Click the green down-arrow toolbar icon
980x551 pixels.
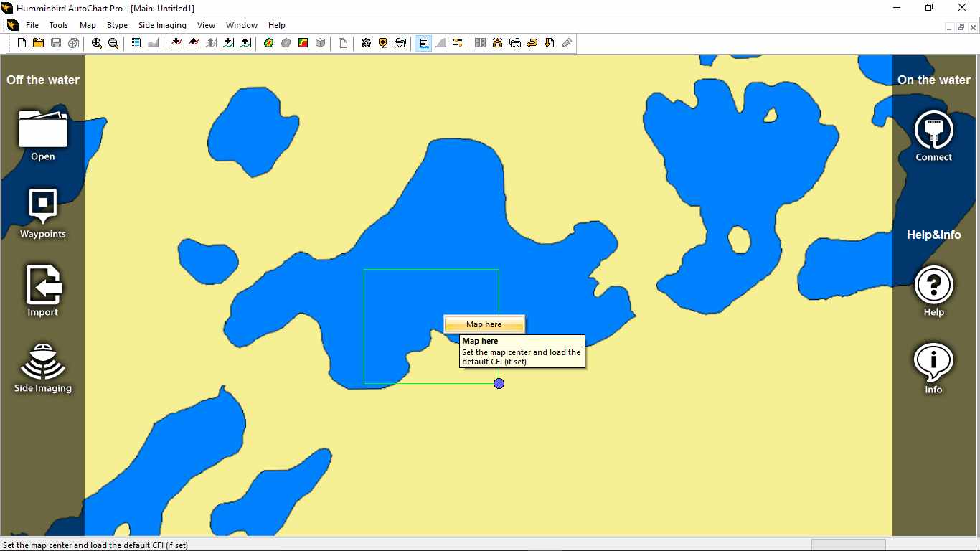point(228,43)
